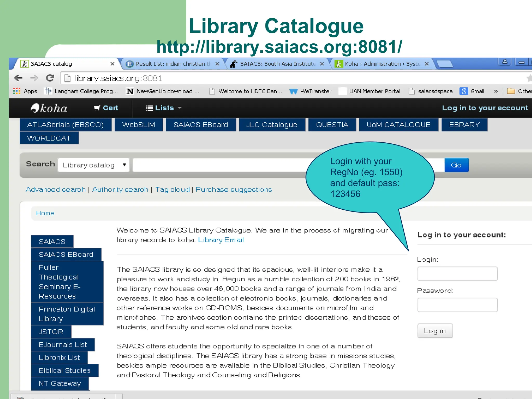Image resolution: width=532 pixels, height=399 pixels.
Task: Open Princeton Digital Library sidebar link
Action: (67, 314)
